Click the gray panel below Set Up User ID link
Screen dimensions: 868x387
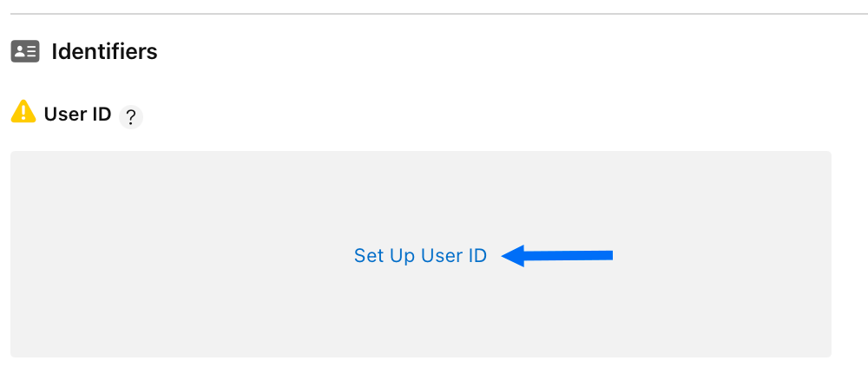pyautogui.click(x=420, y=313)
